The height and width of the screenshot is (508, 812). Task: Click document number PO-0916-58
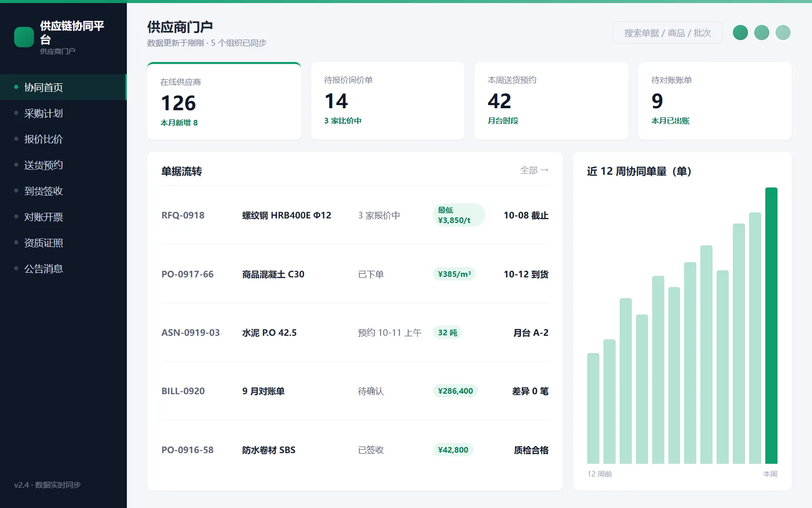(x=187, y=450)
